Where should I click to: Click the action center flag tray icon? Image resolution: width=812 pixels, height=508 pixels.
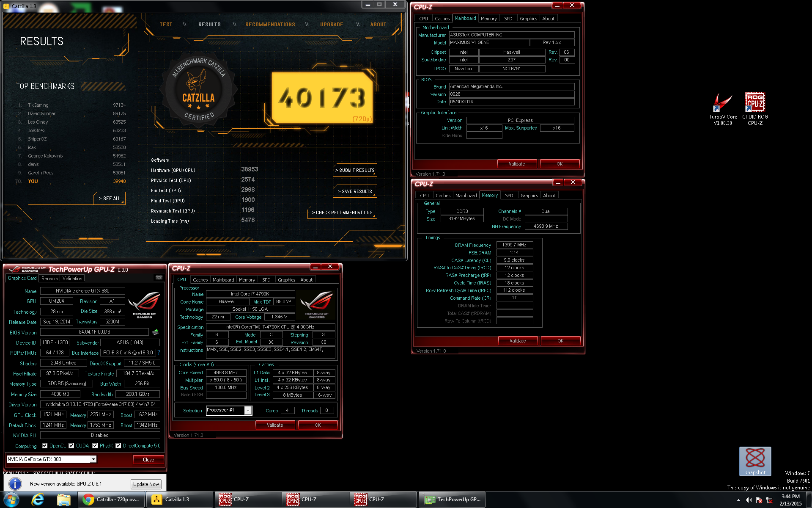pos(759,500)
